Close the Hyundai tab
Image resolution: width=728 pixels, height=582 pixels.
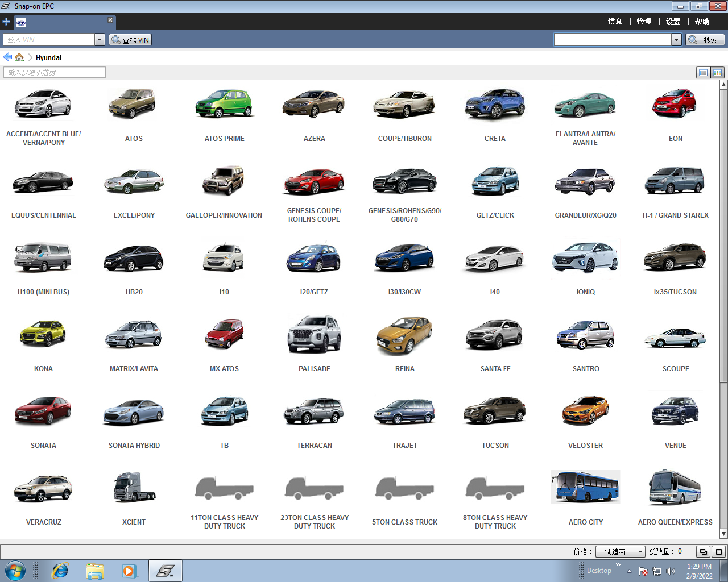(x=110, y=20)
